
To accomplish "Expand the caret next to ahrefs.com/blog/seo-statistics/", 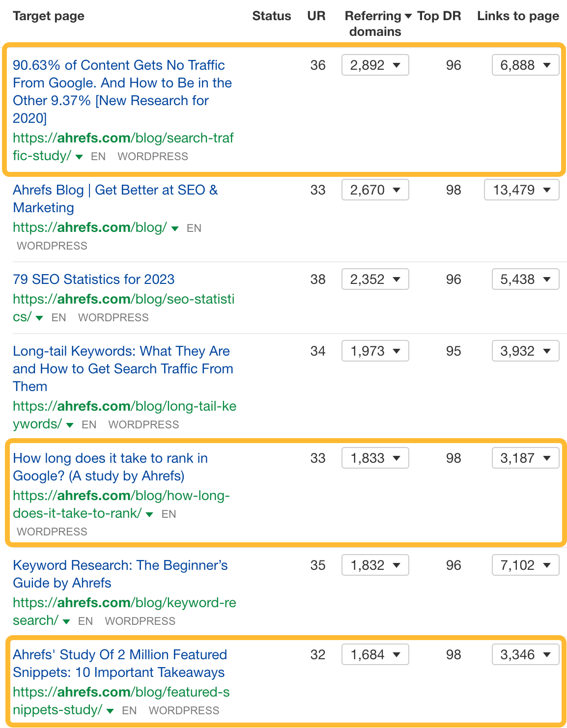I will coord(39,318).
